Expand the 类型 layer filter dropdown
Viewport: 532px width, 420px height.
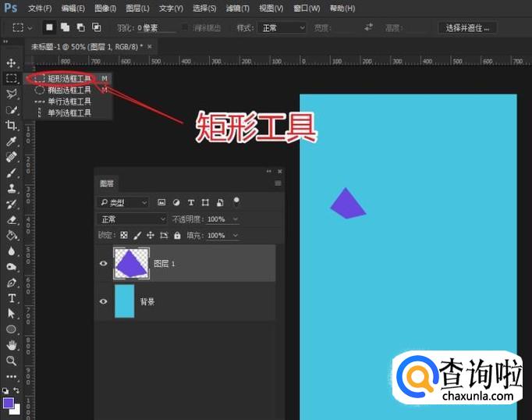pyautogui.click(x=123, y=202)
